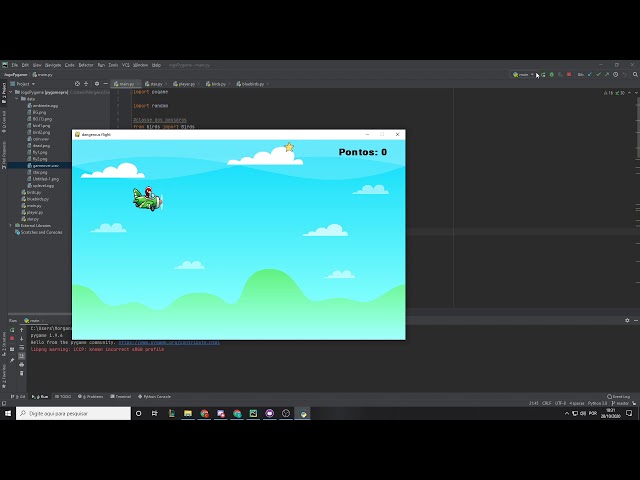Stop the running program with red square

coord(569,75)
